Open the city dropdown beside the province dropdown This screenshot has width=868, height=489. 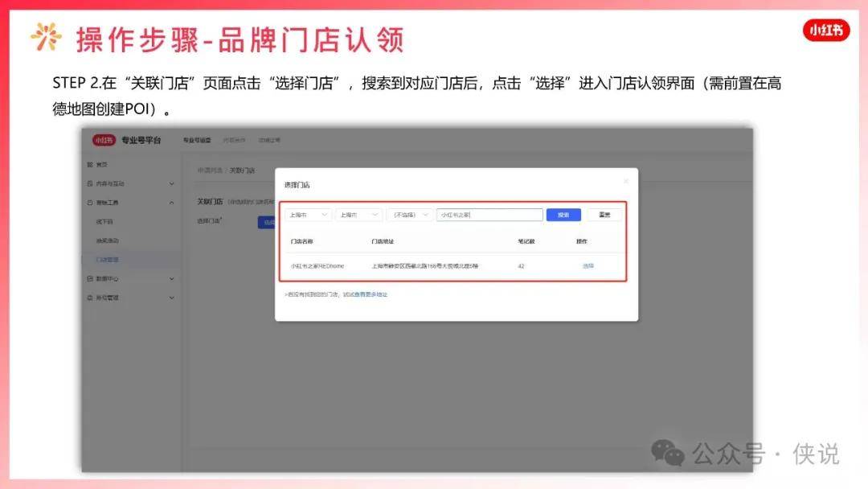(358, 215)
